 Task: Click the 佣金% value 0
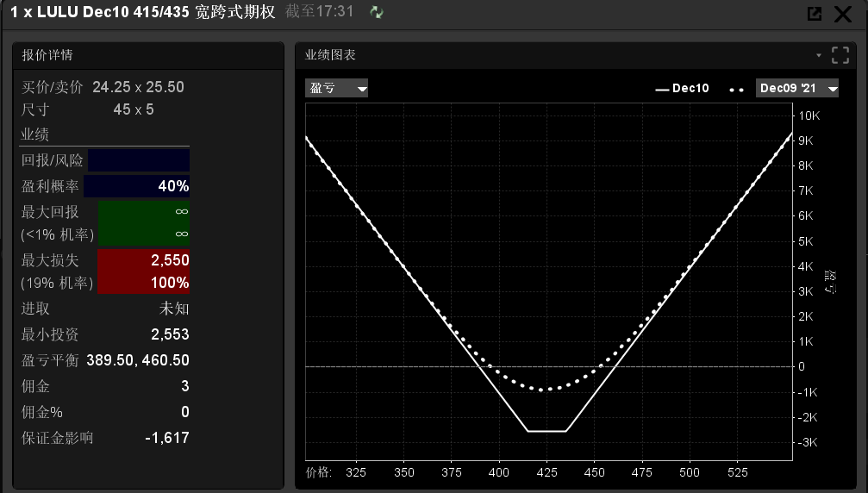pos(185,412)
